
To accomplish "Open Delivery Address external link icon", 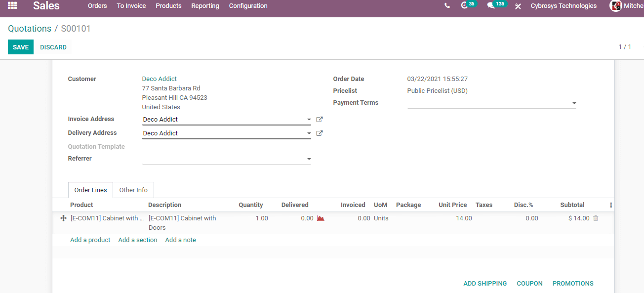I will click(x=320, y=133).
